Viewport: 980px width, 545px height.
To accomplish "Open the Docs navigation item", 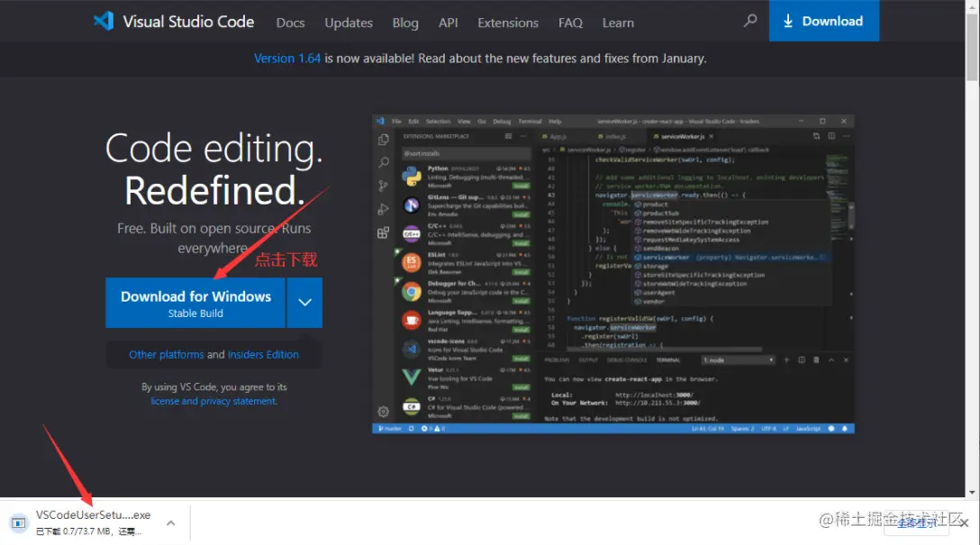I will (x=291, y=23).
